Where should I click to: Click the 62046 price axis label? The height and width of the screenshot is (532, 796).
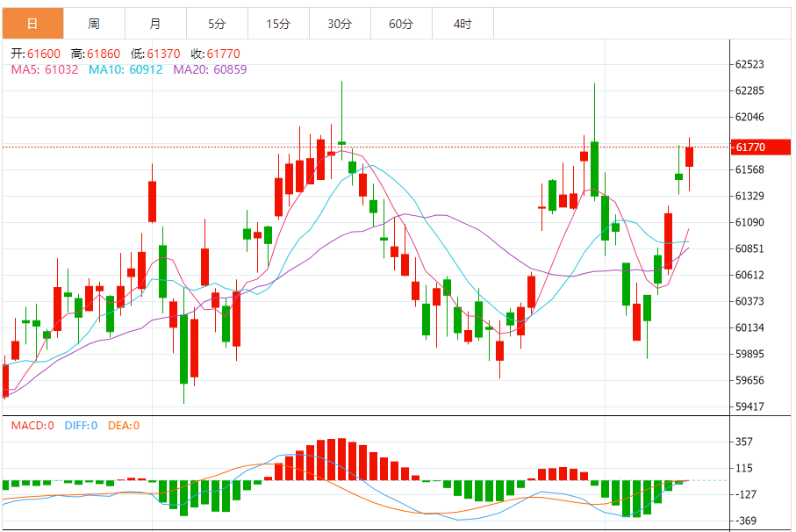pos(749,118)
